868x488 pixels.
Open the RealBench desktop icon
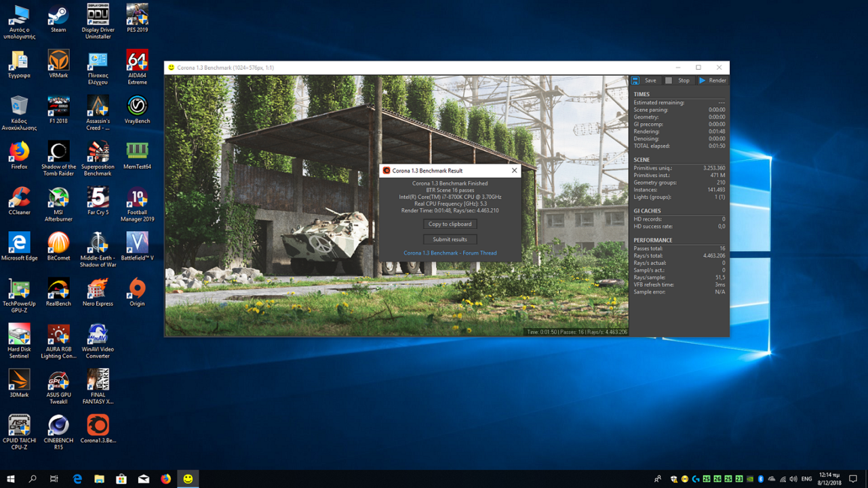coord(58,291)
